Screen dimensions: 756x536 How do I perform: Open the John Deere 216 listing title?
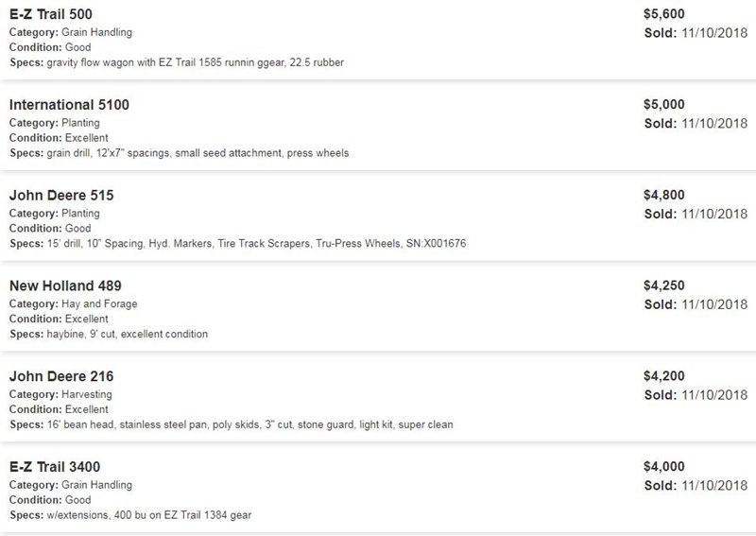click(61, 376)
